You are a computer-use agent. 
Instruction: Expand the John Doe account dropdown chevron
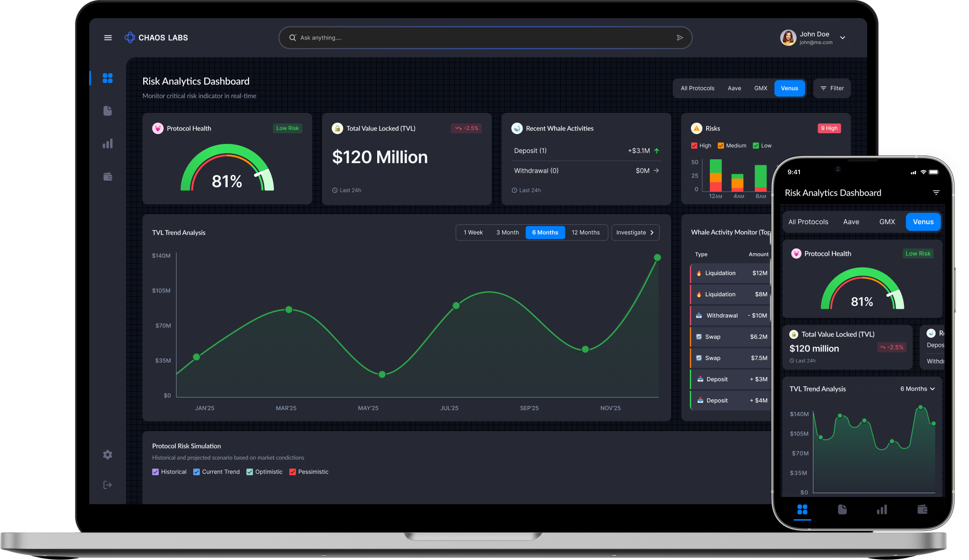click(x=843, y=38)
